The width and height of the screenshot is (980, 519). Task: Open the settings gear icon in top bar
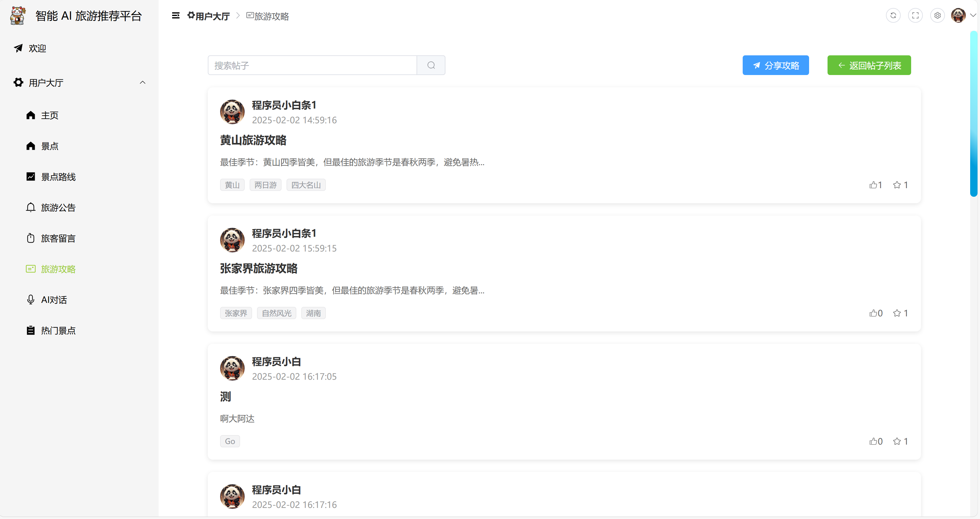pyautogui.click(x=937, y=16)
